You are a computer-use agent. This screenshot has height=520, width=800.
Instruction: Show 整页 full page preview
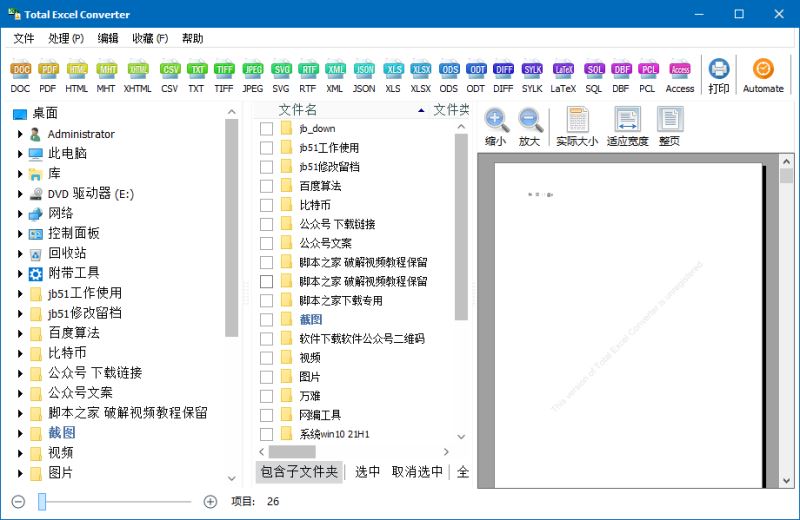pyautogui.click(x=669, y=127)
